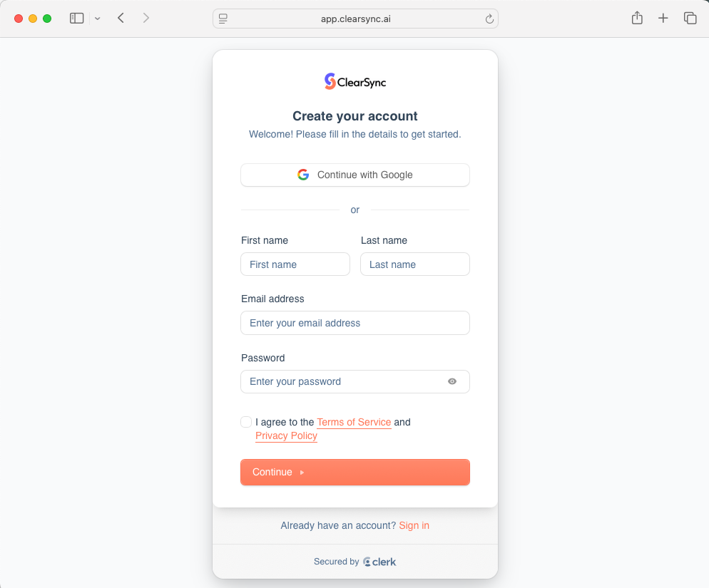Open the Terms of Service link
Viewport: 709px width, 588px height.
(354, 422)
